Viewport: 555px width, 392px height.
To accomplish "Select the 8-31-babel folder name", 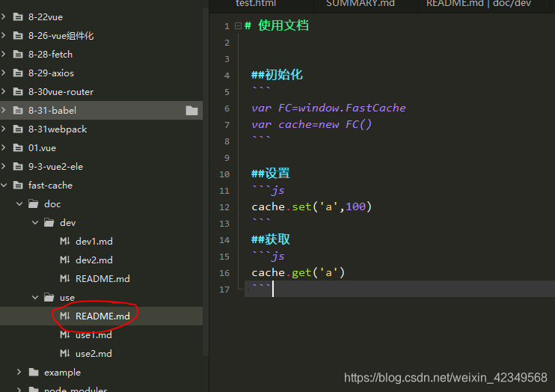I will pos(52,111).
